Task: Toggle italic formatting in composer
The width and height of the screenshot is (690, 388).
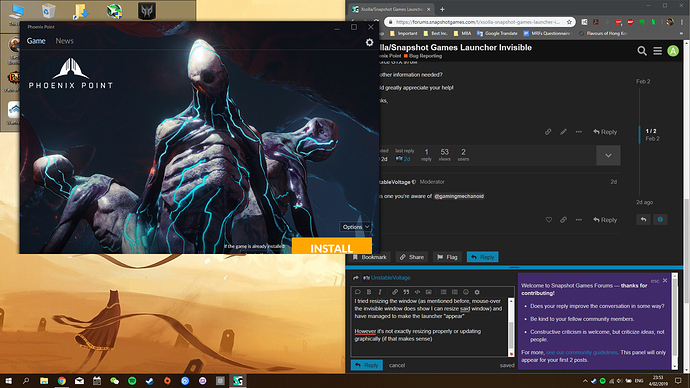Action: (x=380, y=292)
